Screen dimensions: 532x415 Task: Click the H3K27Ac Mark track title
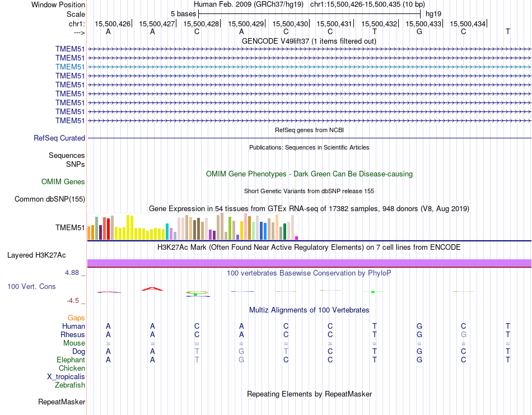point(309,247)
